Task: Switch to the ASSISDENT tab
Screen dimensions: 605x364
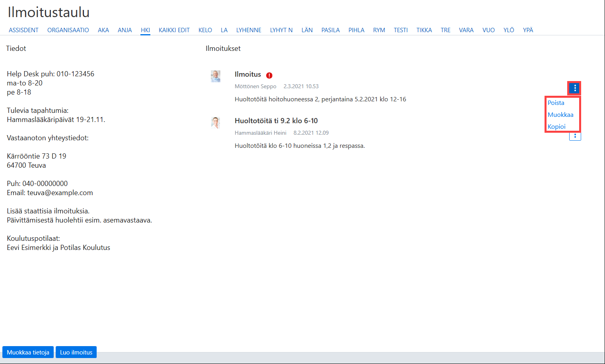Action: click(x=23, y=30)
